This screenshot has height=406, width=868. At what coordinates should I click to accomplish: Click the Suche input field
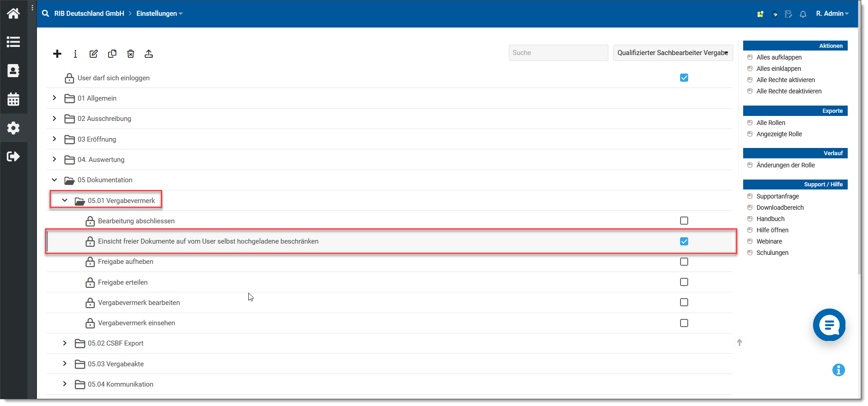click(558, 53)
